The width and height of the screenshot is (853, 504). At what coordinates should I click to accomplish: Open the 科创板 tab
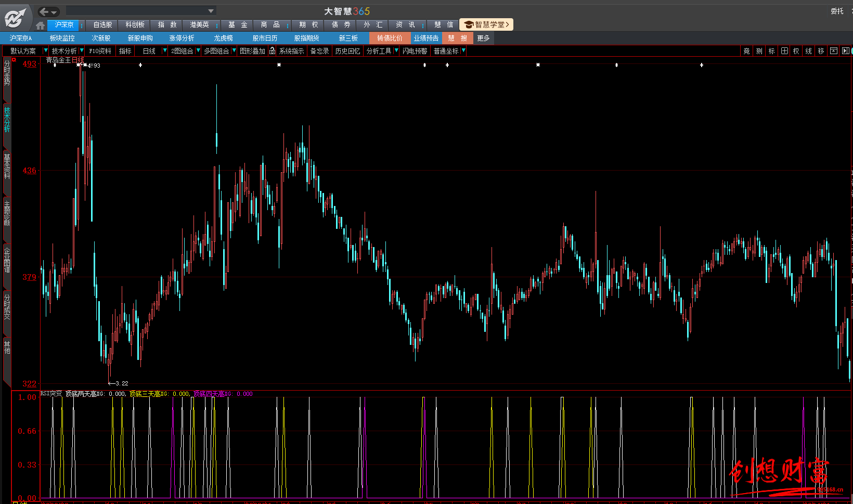[135, 24]
